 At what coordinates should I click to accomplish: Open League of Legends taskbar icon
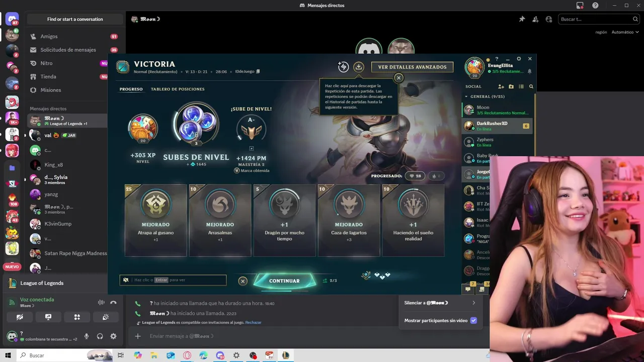(285, 355)
